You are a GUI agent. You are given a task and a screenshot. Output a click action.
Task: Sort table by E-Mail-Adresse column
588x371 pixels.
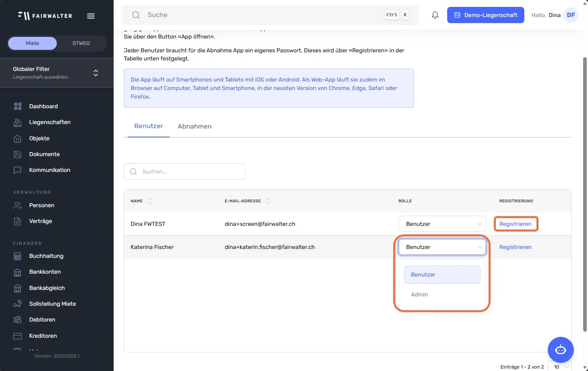(268, 201)
